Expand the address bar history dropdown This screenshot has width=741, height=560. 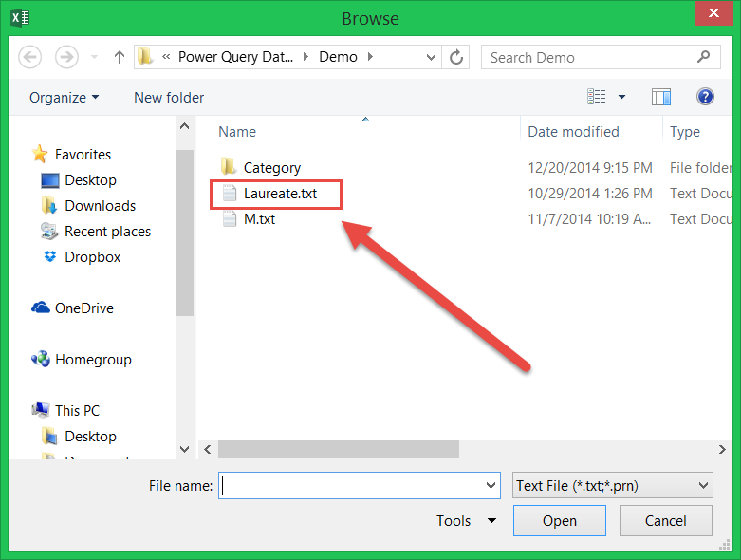(433, 57)
